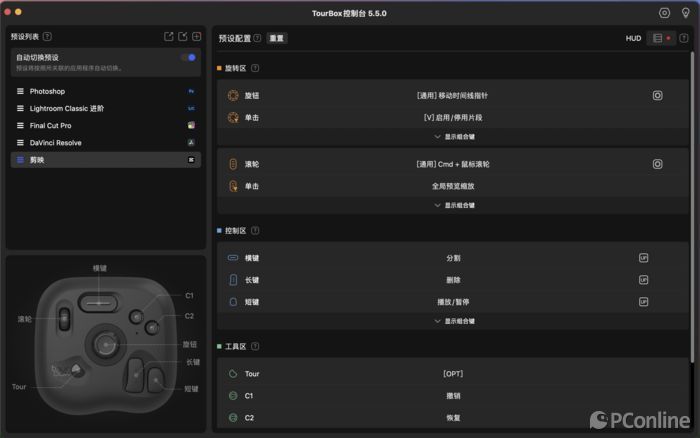
Task: Expand the combo keys under the scroll wheel section
Action: tap(454, 205)
